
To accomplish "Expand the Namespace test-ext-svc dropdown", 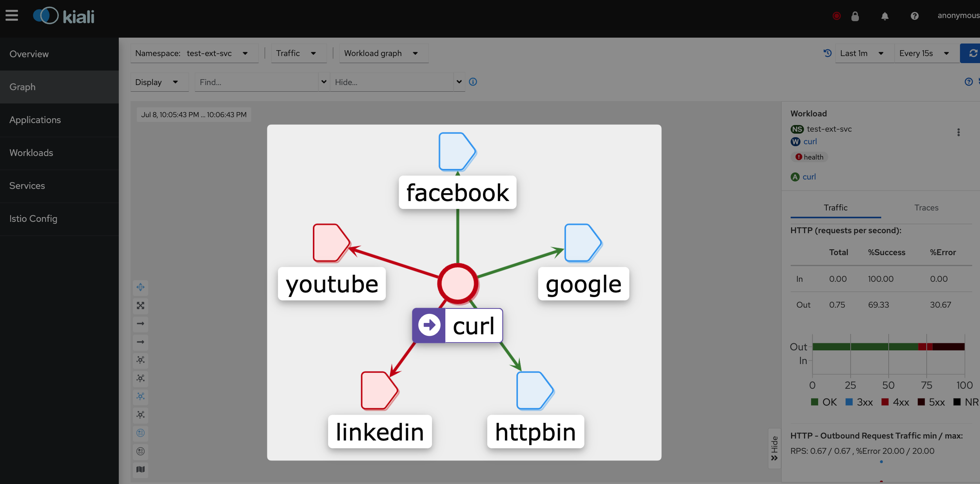I will pos(194,53).
